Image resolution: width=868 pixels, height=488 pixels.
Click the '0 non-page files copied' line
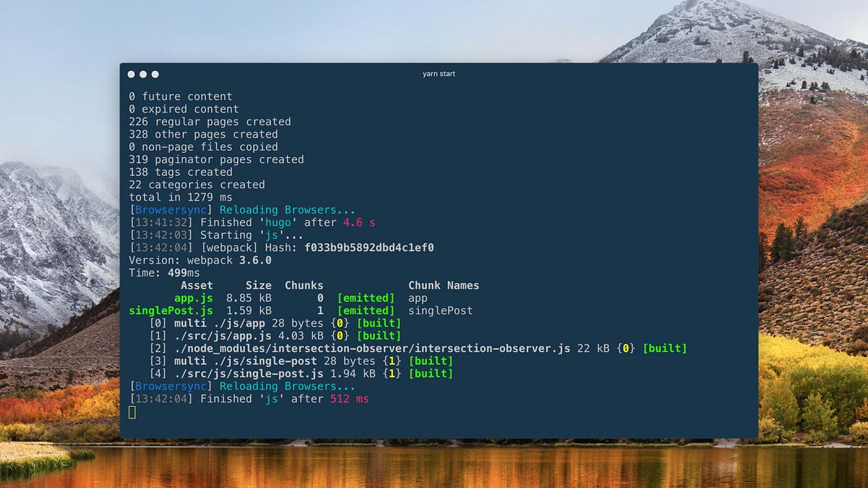tap(203, 147)
